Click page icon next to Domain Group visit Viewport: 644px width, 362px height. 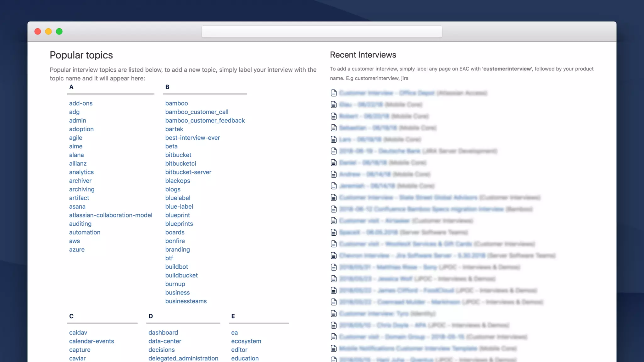pyautogui.click(x=334, y=337)
